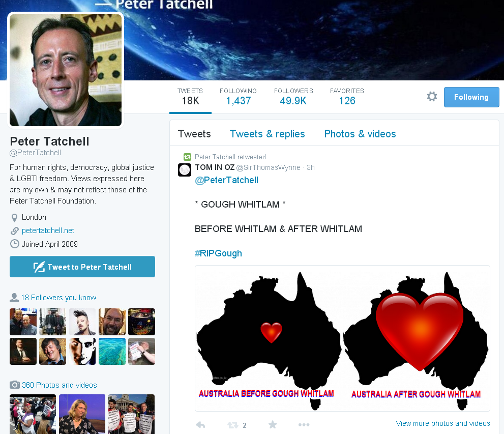Click the reply arrow icon under the tweet
The width and height of the screenshot is (504, 434).
(200, 425)
